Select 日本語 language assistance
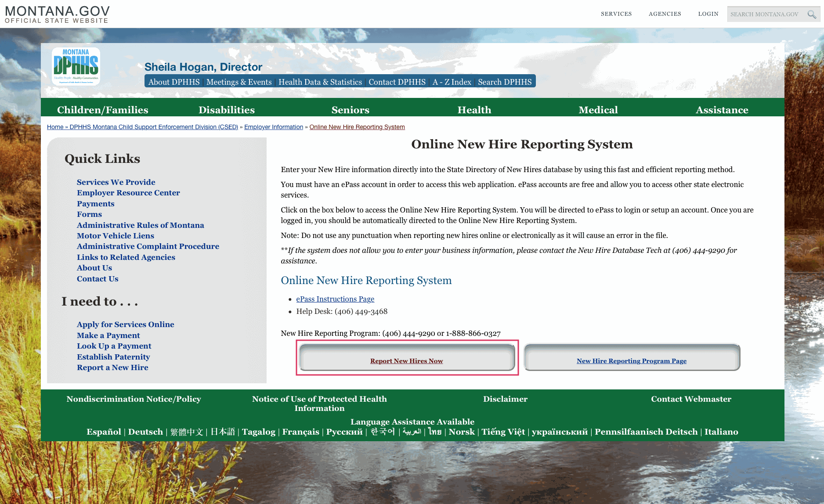The width and height of the screenshot is (824, 504). pyautogui.click(x=223, y=432)
